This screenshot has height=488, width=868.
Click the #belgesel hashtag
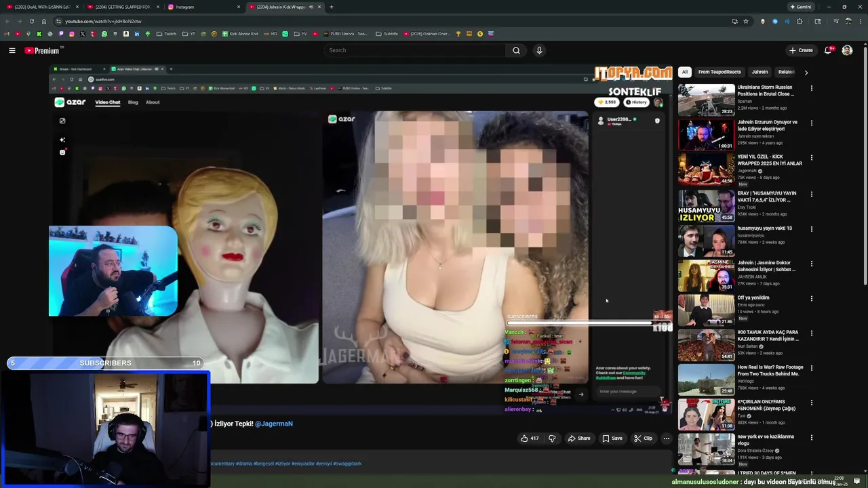264,464
